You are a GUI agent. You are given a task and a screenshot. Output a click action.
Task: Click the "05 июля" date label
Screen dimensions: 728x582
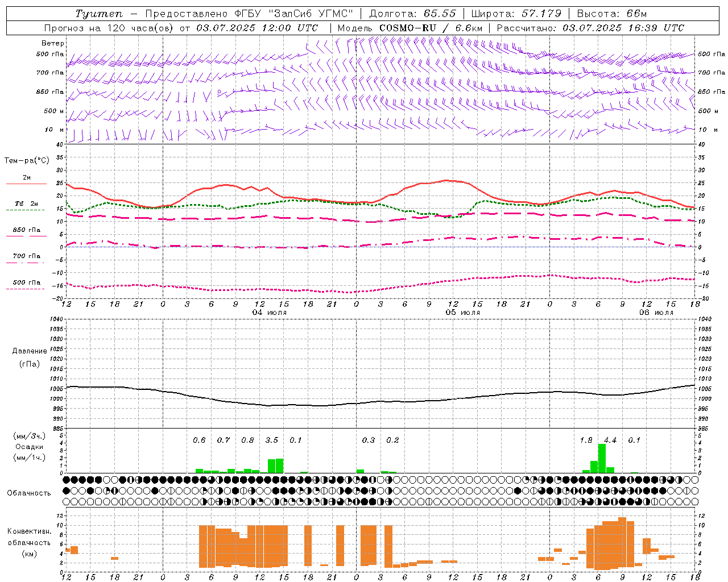coord(463,313)
